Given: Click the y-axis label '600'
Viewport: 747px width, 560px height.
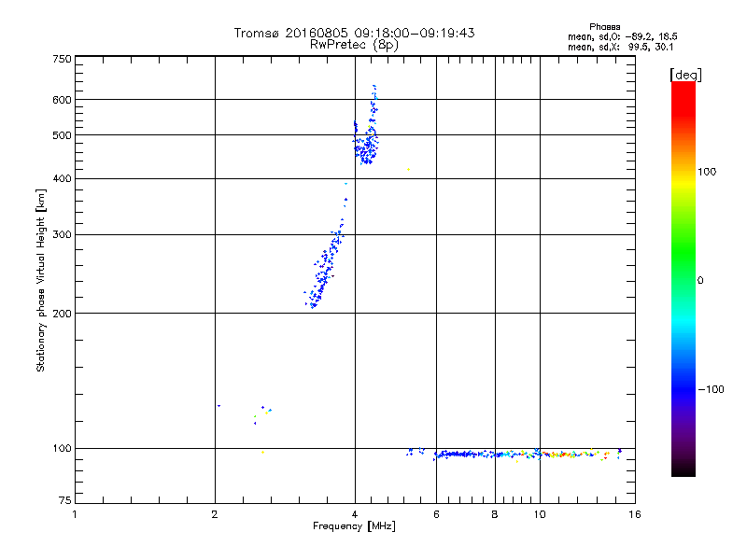Looking at the screenshot, I should tap(62, 100).
